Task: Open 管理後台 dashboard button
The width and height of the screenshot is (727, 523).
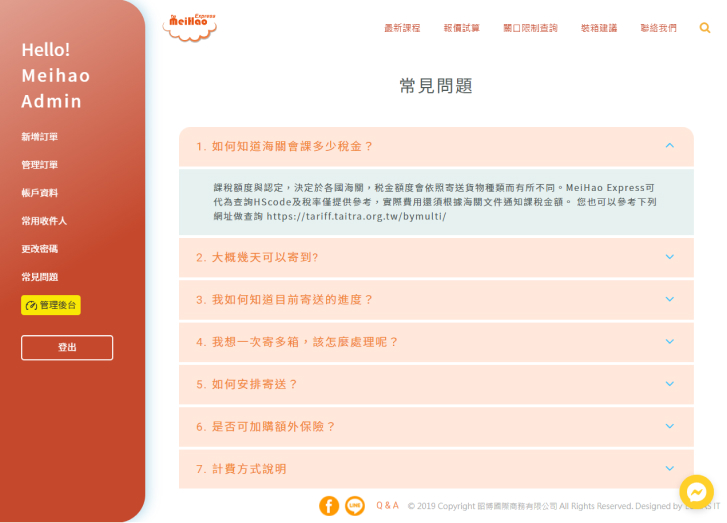Action: click(51, 305)
